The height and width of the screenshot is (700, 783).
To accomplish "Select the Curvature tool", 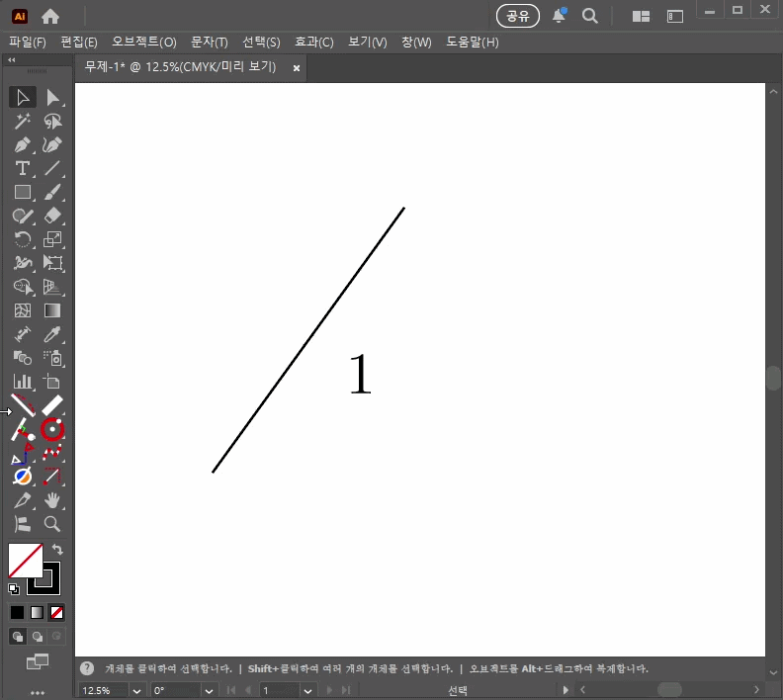I will coord(52,144).
